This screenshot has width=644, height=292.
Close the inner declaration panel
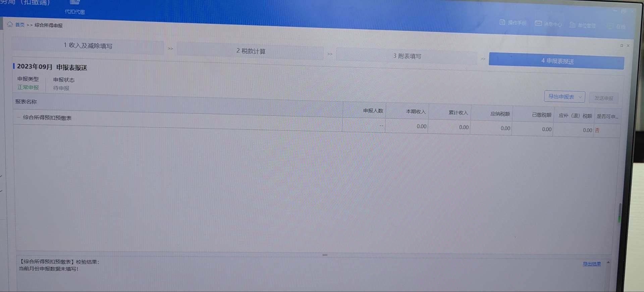pos(628,45)
